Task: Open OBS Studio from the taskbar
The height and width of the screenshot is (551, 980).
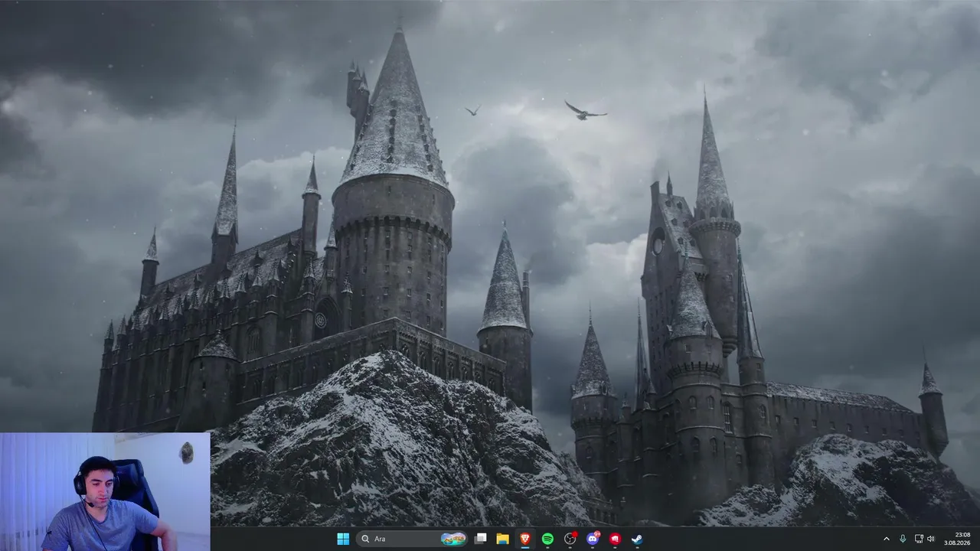Action: [x=570, y=539]
